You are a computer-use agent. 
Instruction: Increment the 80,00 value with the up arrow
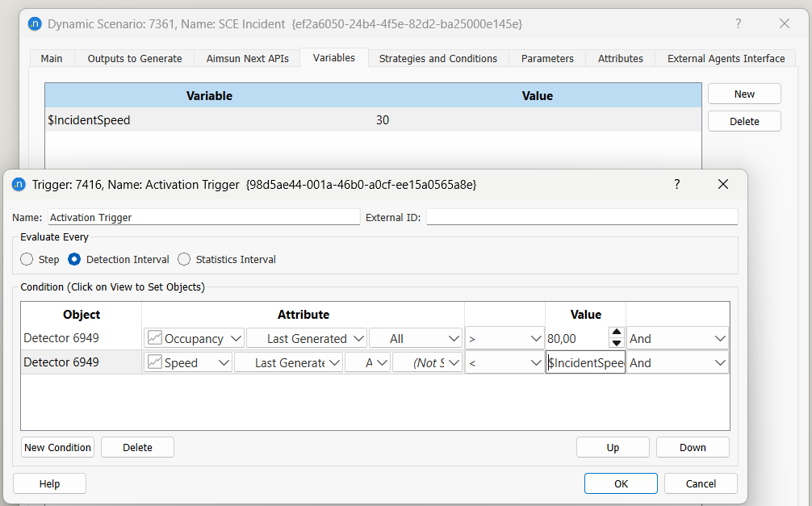point(616,333)
